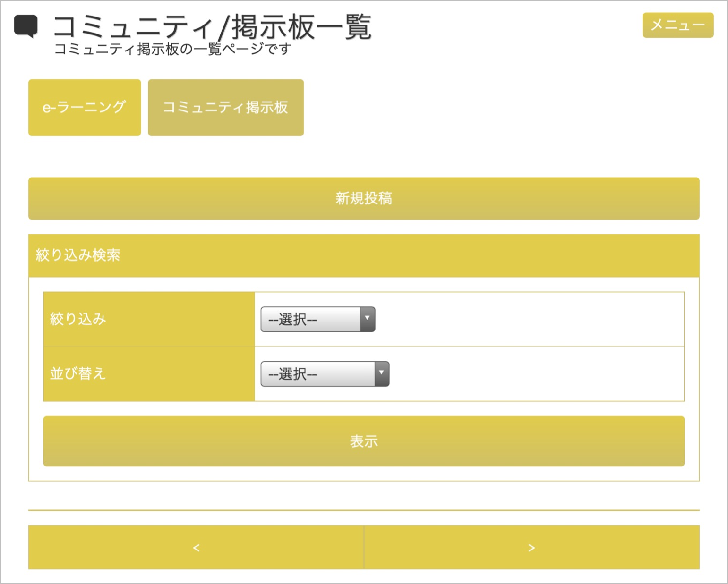Click the 絞り込み row label
The width and height of the screenshot is (728, 584).
tap(78, 319)
